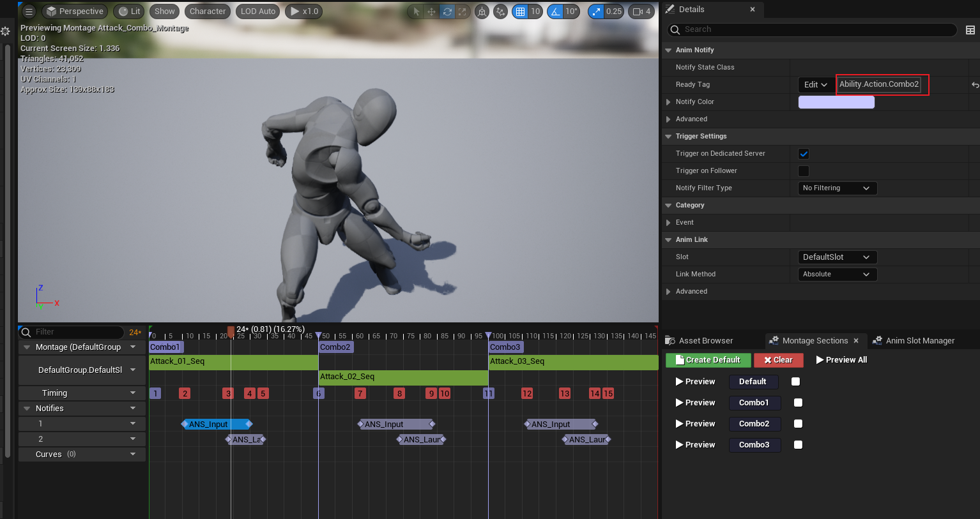980x519 pixels.
Task: Click timing marker 11 at Combo3 start
Action: (489, 393)
